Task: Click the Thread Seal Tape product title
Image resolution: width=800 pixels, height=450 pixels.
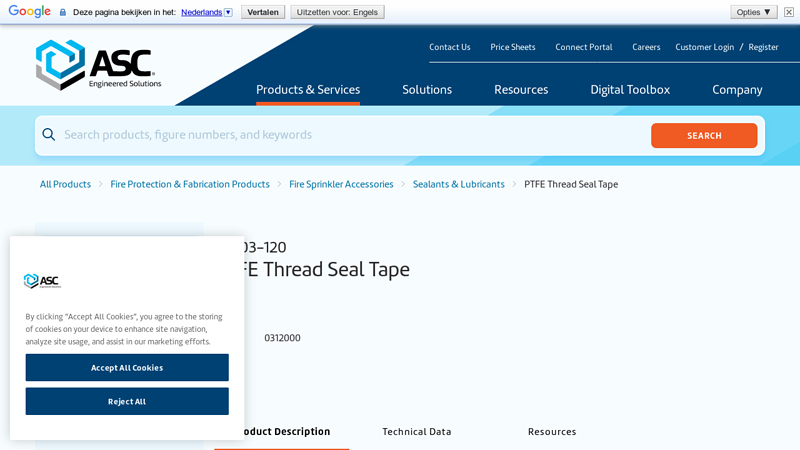Action: (x=327, y=269)
